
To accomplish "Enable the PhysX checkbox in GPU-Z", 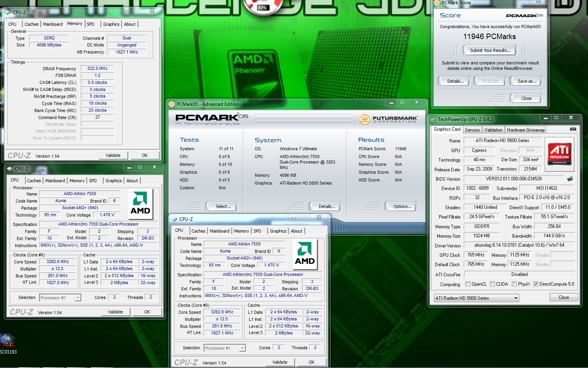I will pyautogui.click(x=514, y=284).
